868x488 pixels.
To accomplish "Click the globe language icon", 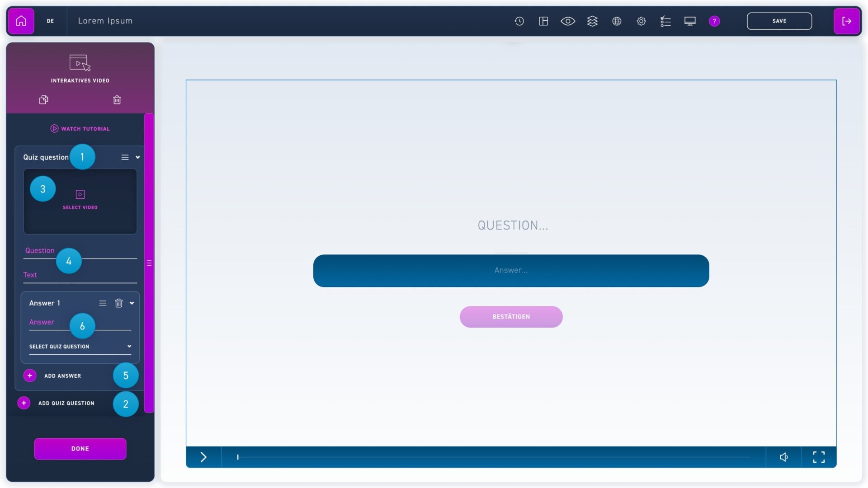I will click(x=617, y=21).
